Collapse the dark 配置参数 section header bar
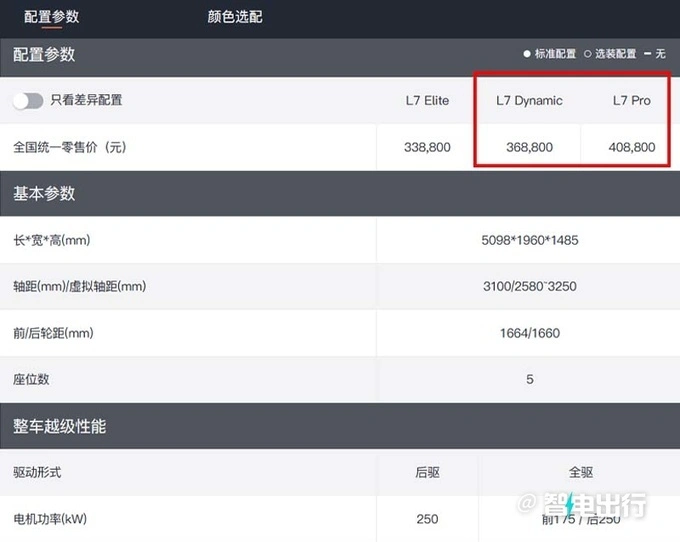 pyautogui.click(x=44, y=54)
